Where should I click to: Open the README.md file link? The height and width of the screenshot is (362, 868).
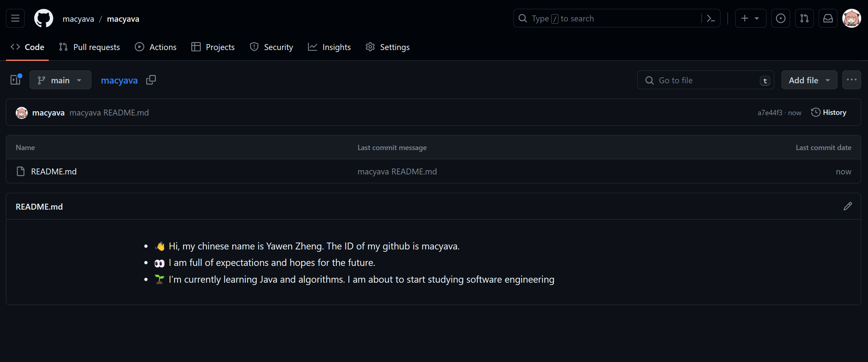[54, 171]
